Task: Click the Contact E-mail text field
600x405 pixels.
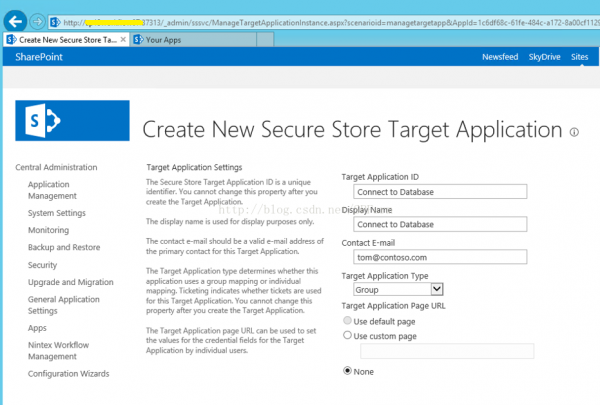Action: tap(440, 257)
